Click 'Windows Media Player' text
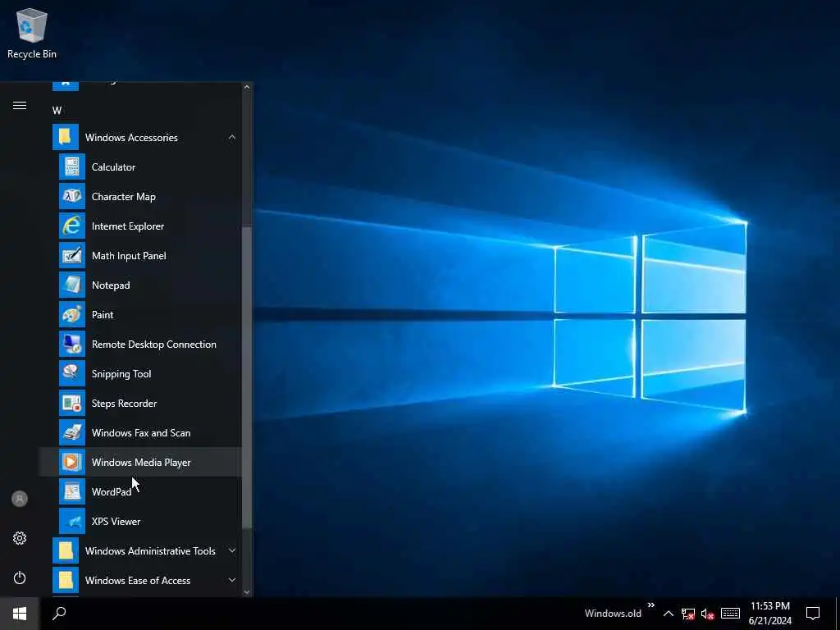840x630 pixels. pos(141,463)
